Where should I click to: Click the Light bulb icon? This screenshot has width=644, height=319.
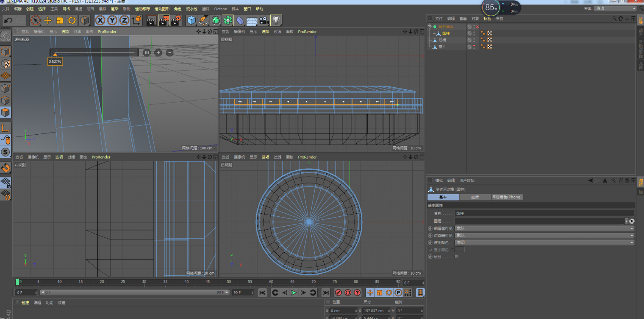pos(276,20)
